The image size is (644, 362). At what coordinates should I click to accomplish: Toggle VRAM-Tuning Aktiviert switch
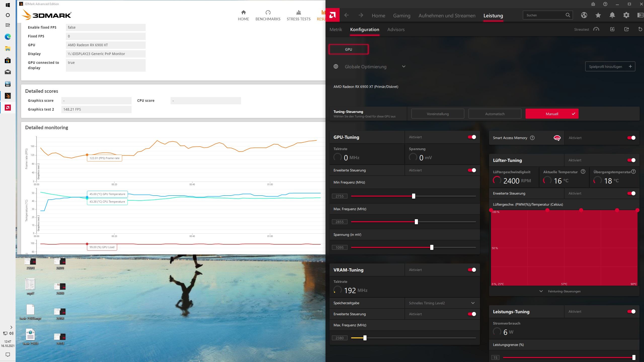point(472,270)
